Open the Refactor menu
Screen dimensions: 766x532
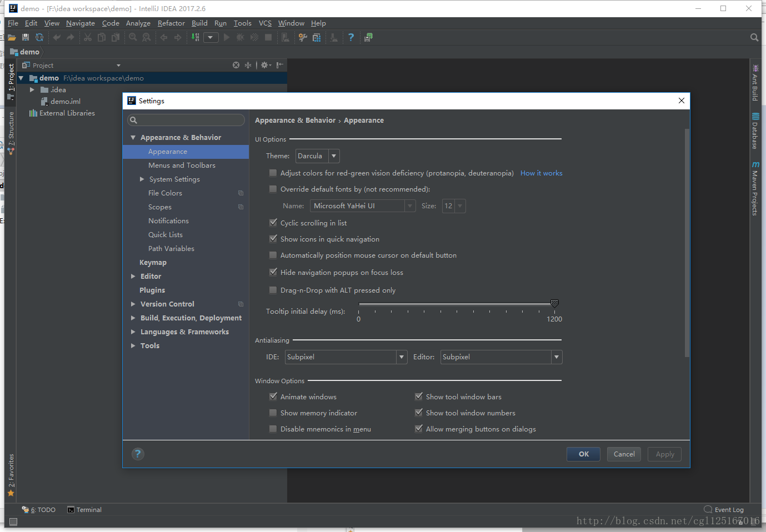tap(171, 23)
